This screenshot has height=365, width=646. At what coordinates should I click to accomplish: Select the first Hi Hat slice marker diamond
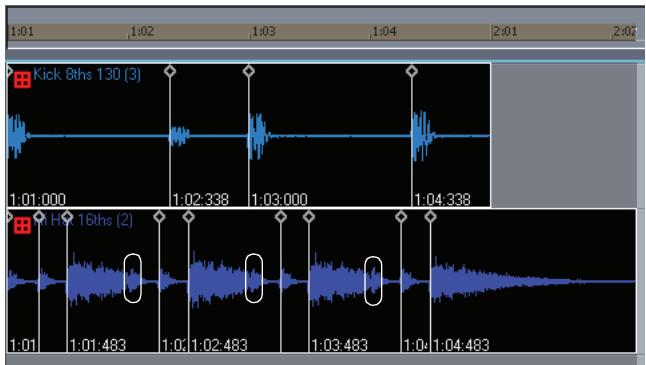click(x=39, y=216)
